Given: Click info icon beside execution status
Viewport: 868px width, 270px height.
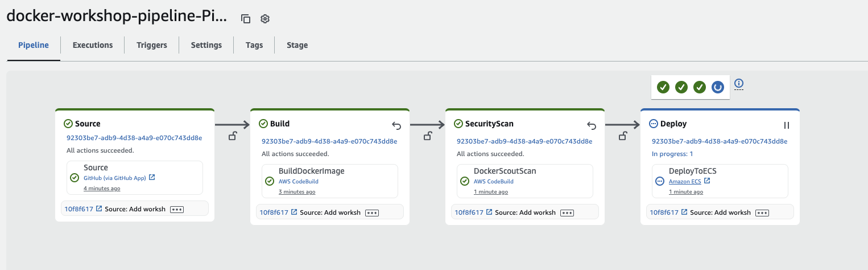Looking at the screenshot, I should 739,84.
